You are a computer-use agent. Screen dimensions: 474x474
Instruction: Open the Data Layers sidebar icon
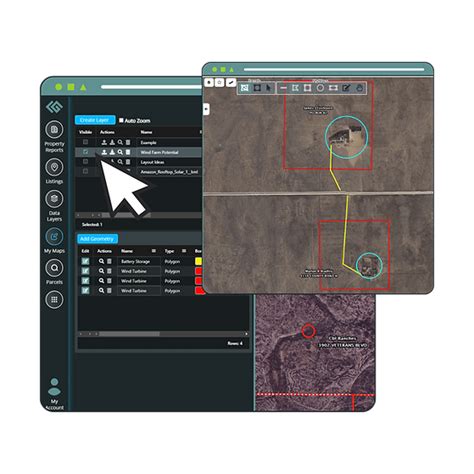(x=54, y=199)
